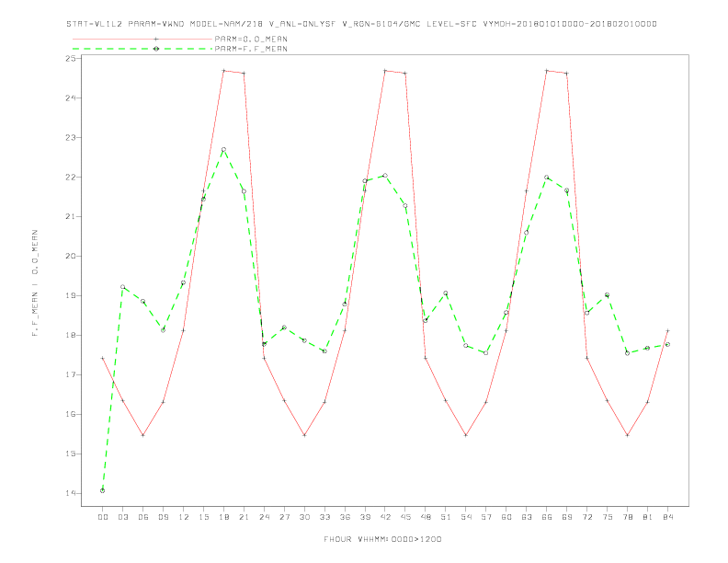The width and height of the screenshot is (728, 563).
Task: Click the green dashed line sample in the legend
Action: pos(142,49)
